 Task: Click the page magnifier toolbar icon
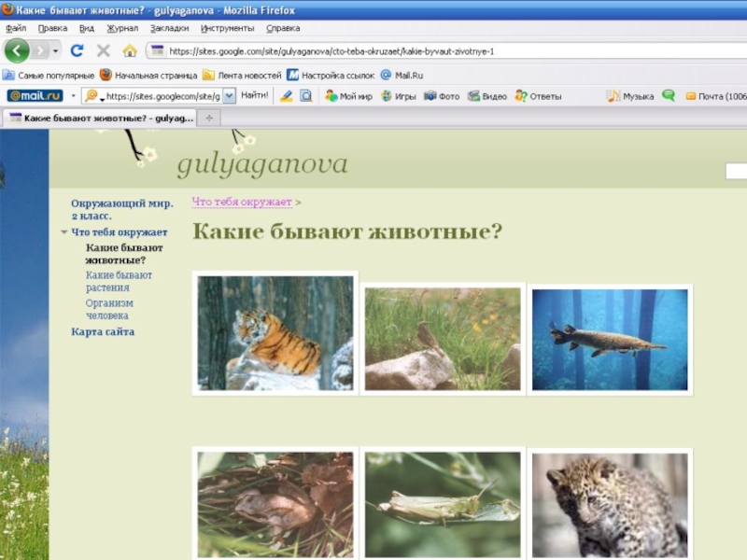[x=306, y=96]
